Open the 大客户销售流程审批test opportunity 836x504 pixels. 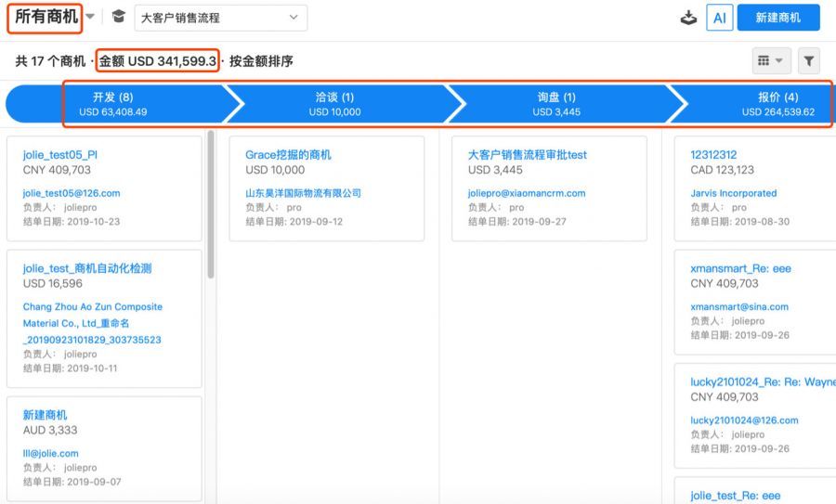click(x=527, y=155)
